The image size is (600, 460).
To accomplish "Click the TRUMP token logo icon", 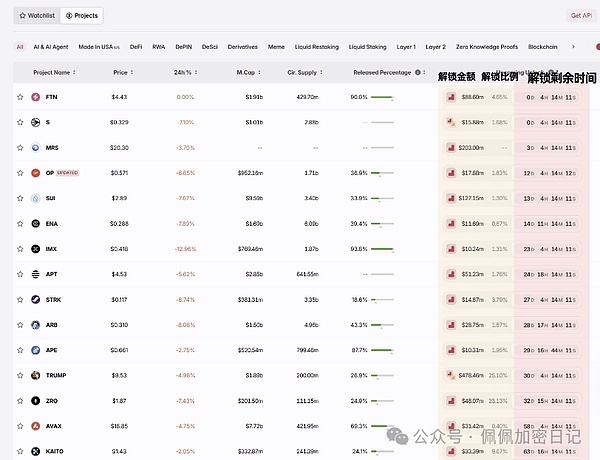I will [x=36, y=375].
